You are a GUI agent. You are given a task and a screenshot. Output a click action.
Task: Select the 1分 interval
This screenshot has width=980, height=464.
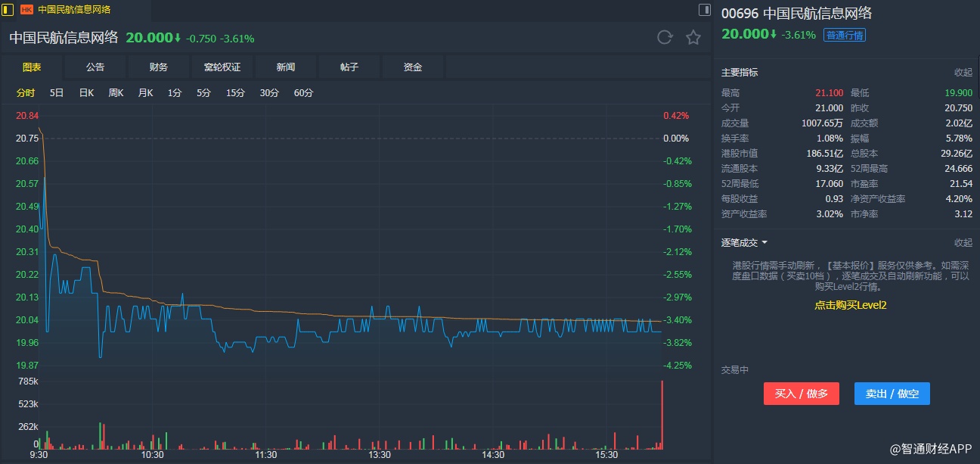coord(175,93)
